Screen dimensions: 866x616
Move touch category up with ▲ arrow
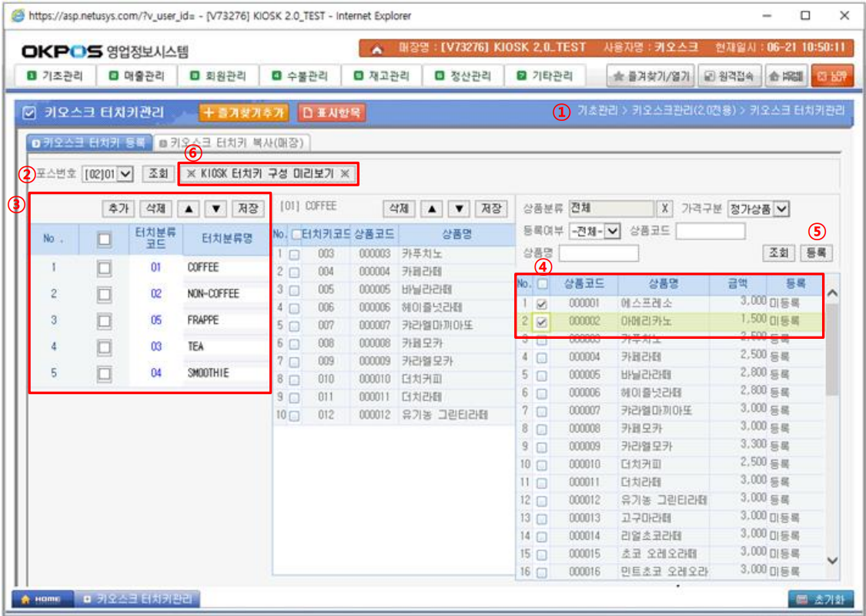189,209
